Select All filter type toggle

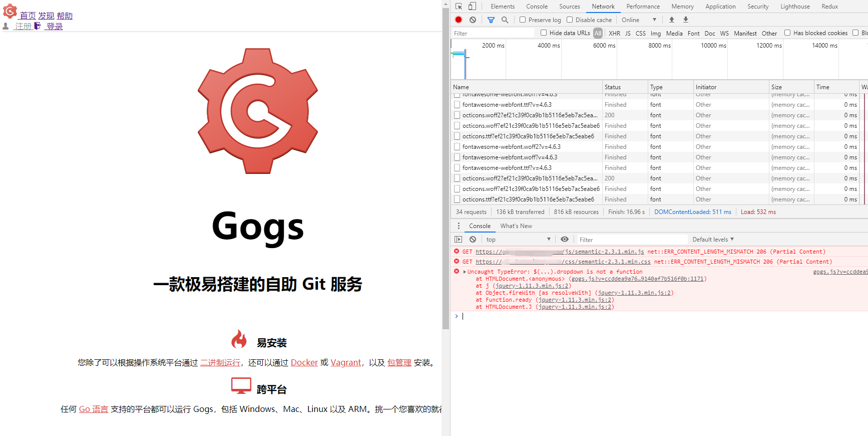(598, 33)
